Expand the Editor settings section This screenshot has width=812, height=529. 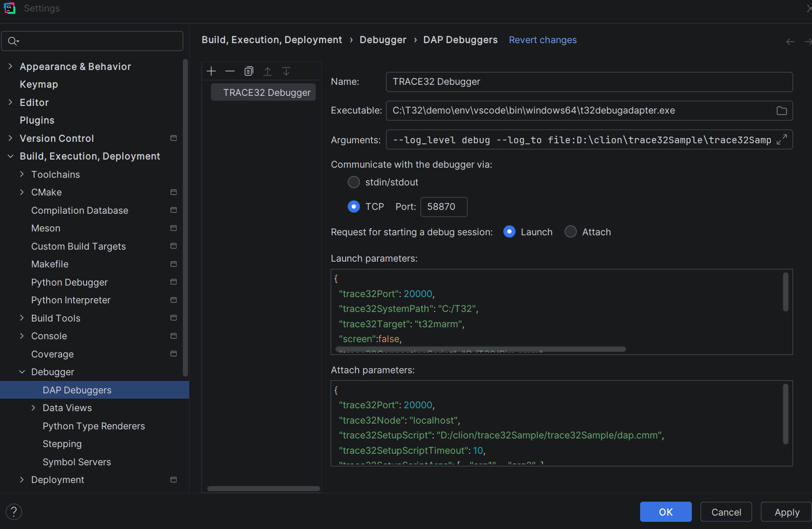[10, 102]
